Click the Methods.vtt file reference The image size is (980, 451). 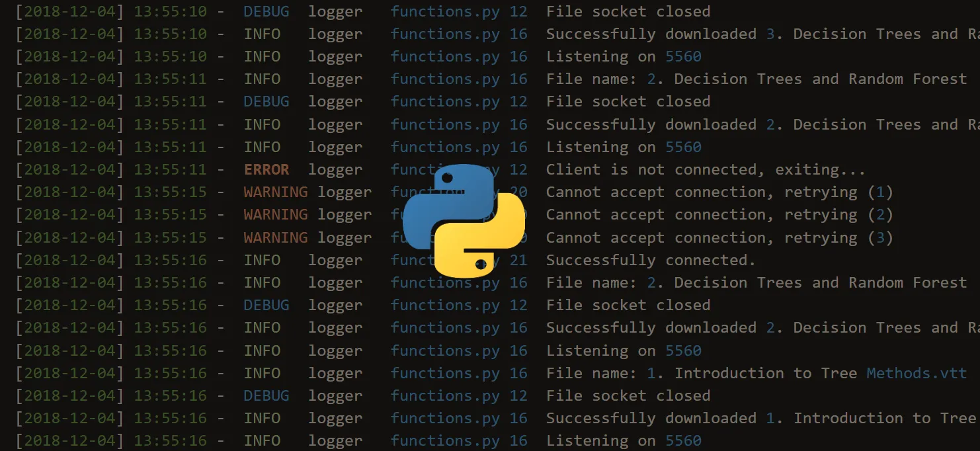click(x=917, y=372)
